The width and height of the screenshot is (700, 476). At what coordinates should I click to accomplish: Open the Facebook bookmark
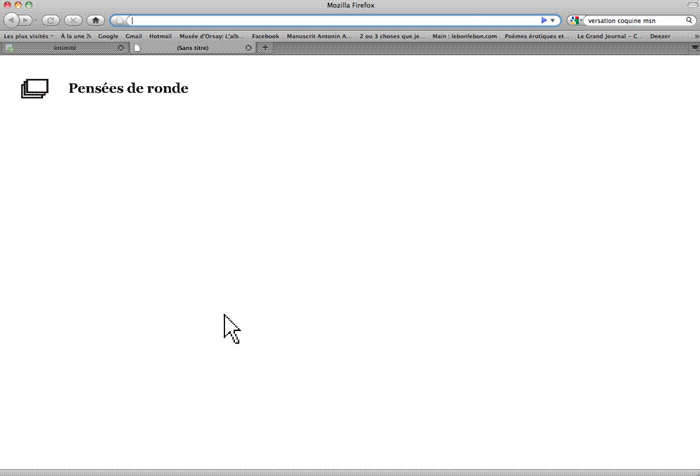tap(265, 36)
